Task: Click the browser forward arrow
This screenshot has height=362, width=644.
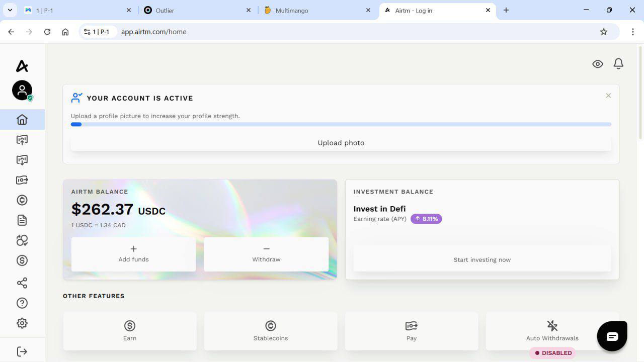Action: [x=29, y=32]
